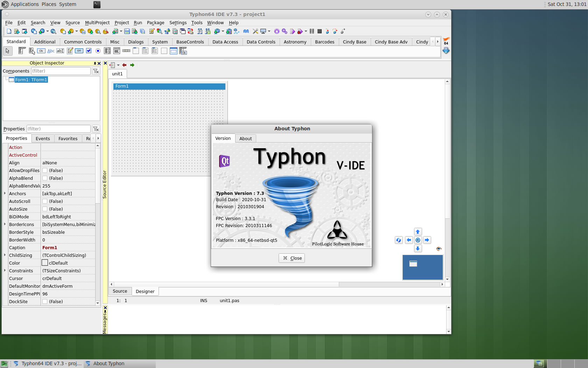Select the TToggleBox (on) component icon

tap(79, 51)
